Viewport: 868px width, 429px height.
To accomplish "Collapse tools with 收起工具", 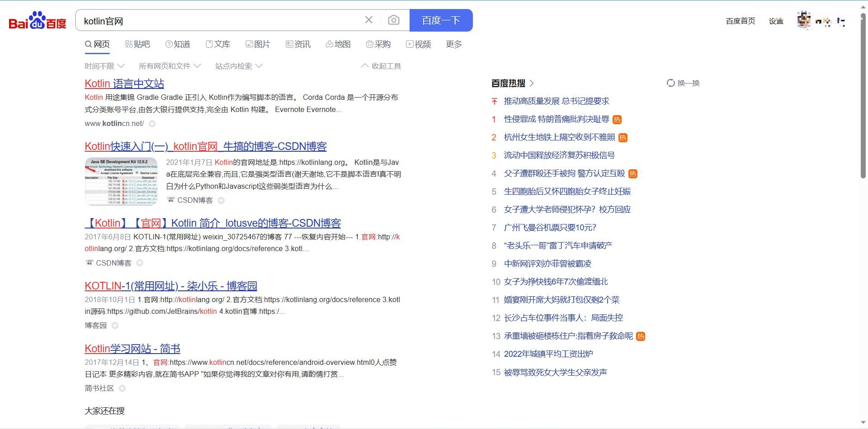I will click(381, 66).
